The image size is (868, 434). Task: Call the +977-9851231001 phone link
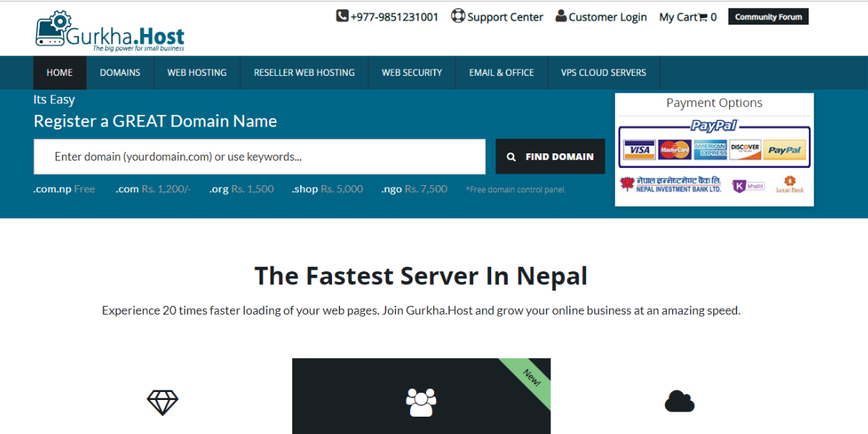coord(388,17)
